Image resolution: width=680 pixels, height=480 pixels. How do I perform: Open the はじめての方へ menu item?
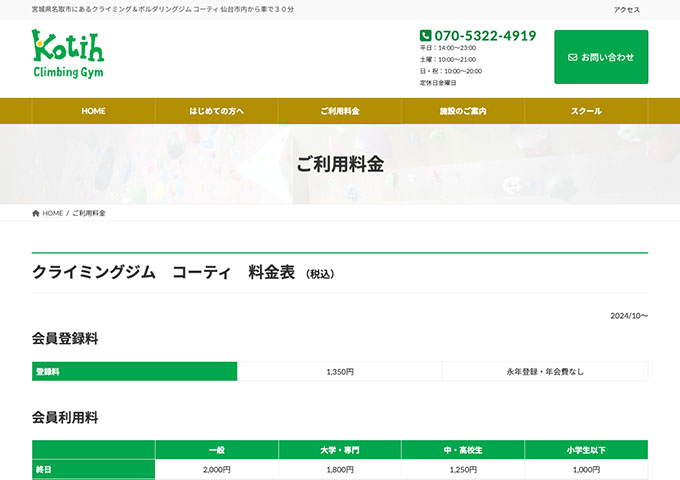216,111
